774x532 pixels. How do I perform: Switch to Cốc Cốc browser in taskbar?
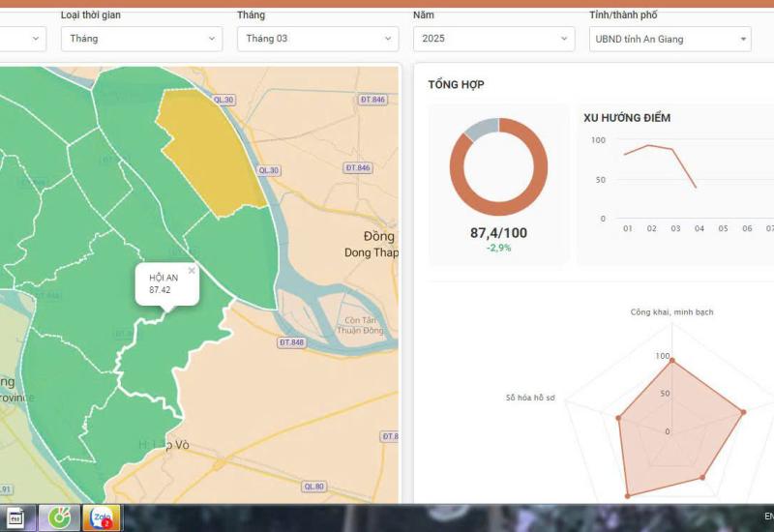click(60, 517)
